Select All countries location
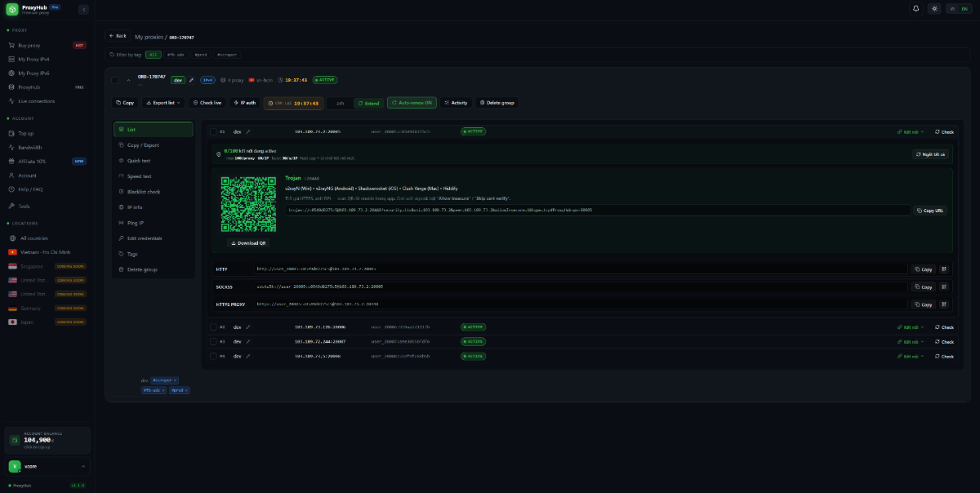This screenshot has height=493, width=980. pos(47,238)
